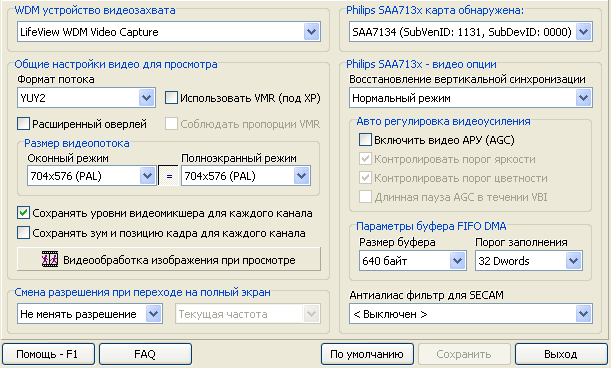
Task: Click the Формат потока label
Action: click(56, 79)
